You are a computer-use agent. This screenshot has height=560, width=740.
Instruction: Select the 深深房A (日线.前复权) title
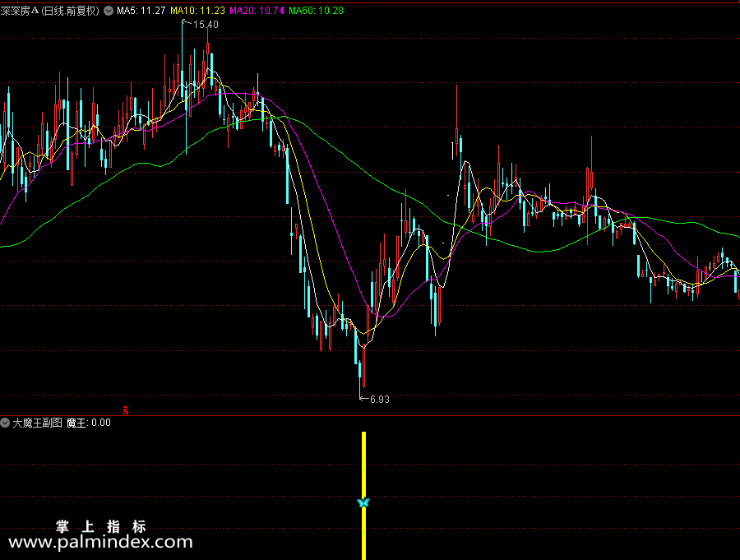click(50, 11)
